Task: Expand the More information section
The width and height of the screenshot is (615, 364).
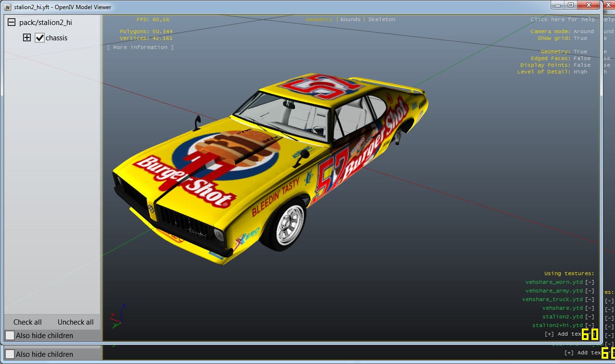Action: (140, 47)
